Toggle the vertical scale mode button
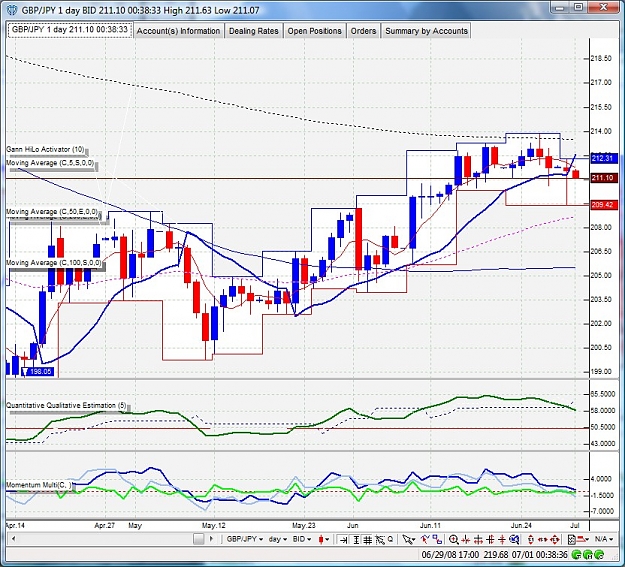 (356, 540)
